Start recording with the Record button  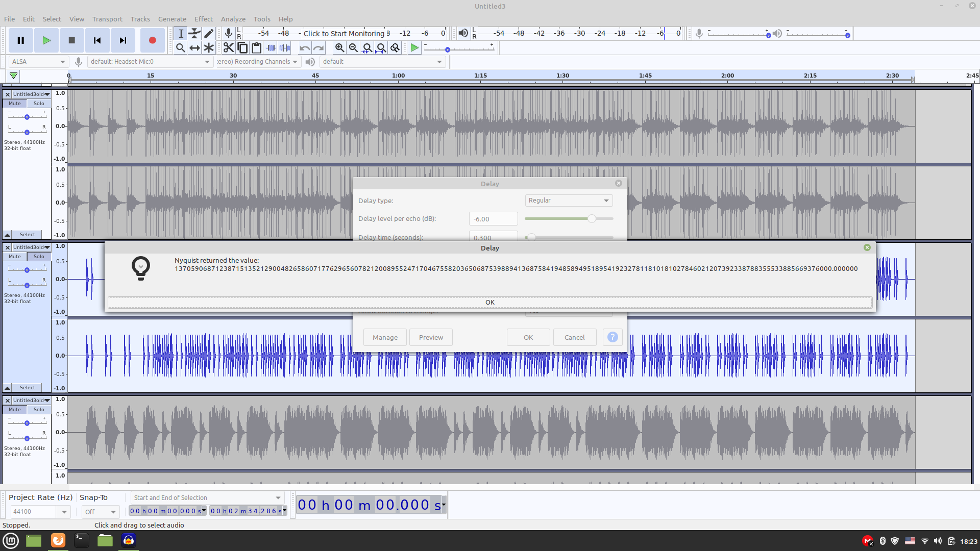tap(152, 40)
